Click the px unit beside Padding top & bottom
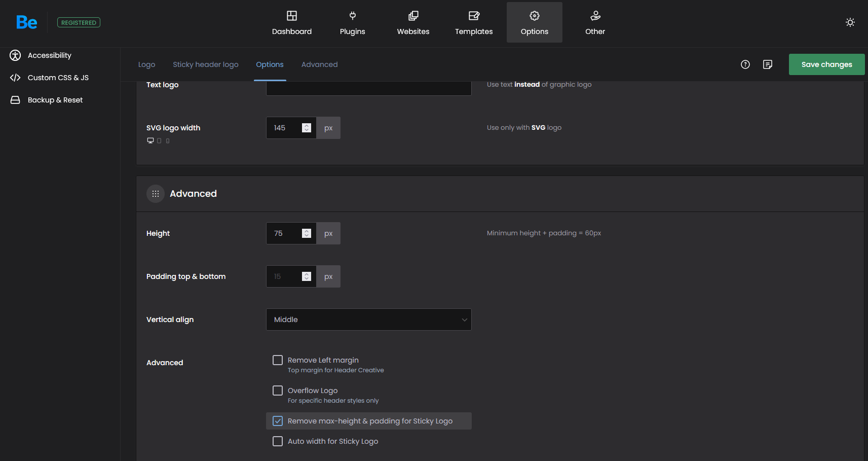This screenshot has height=461, width=868. [x=328, y=276]
